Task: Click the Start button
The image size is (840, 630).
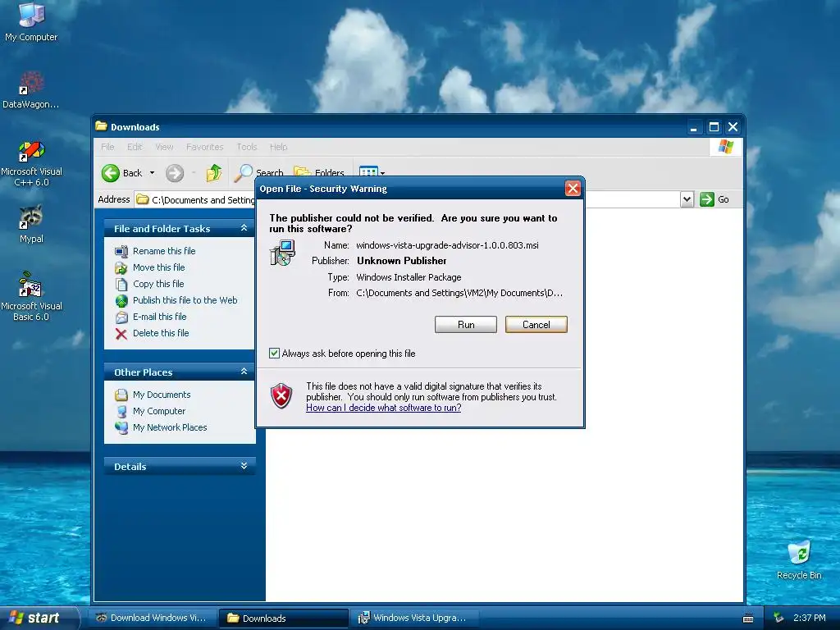Action: (x=38, y=618)
